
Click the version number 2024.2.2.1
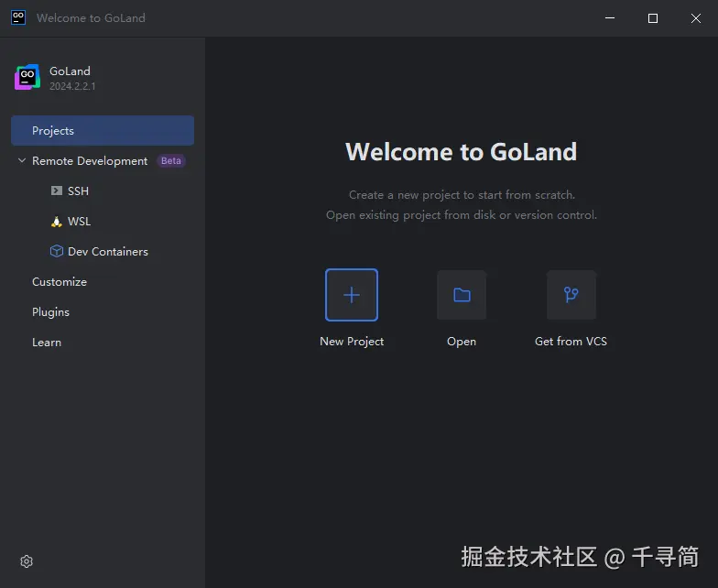coord(73,86)
